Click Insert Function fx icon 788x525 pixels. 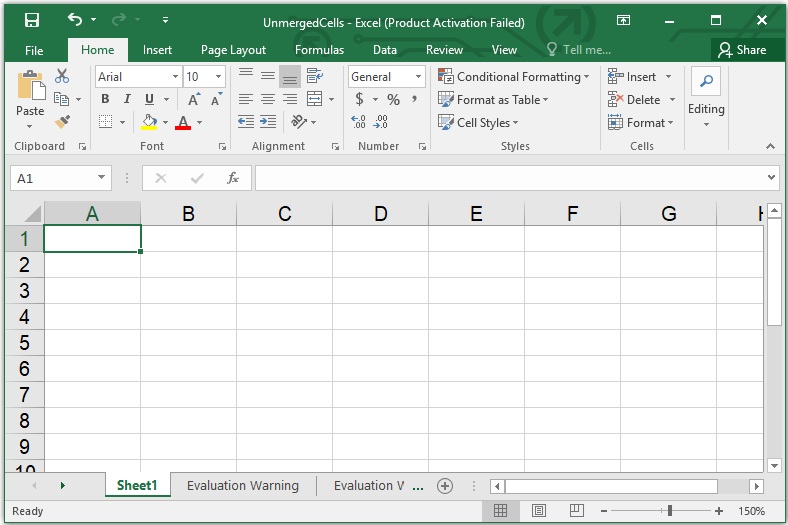(233, 178)
